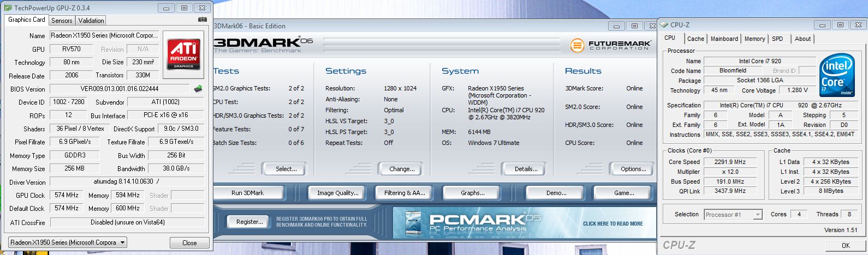Screen dimensions: 868x255
Task: Click the BIOS Version field in GPU-Z
Action: (x=120, y=89)
